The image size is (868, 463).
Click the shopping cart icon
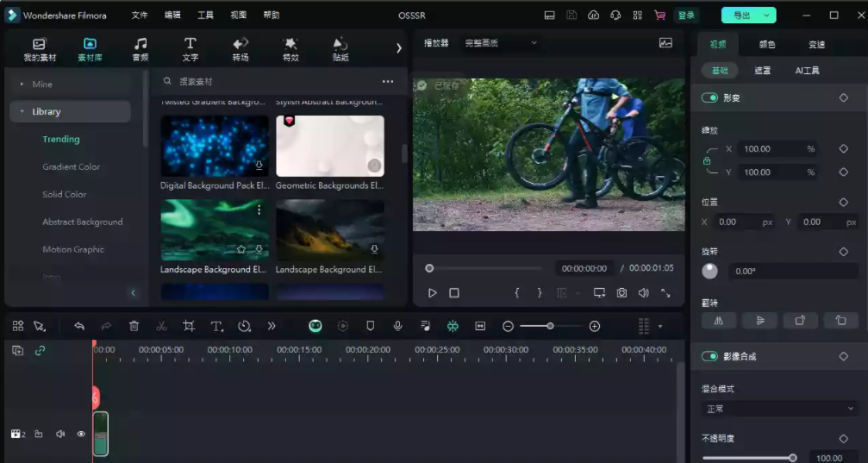659,16
